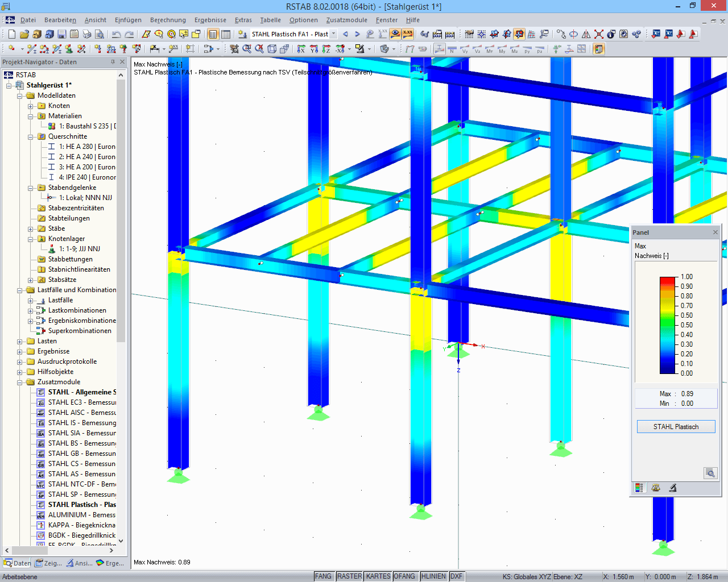Viewport: 728px width, 582px height.
Task: Toggle FANG snap mode in the status bar
Action: pos(323,576)
